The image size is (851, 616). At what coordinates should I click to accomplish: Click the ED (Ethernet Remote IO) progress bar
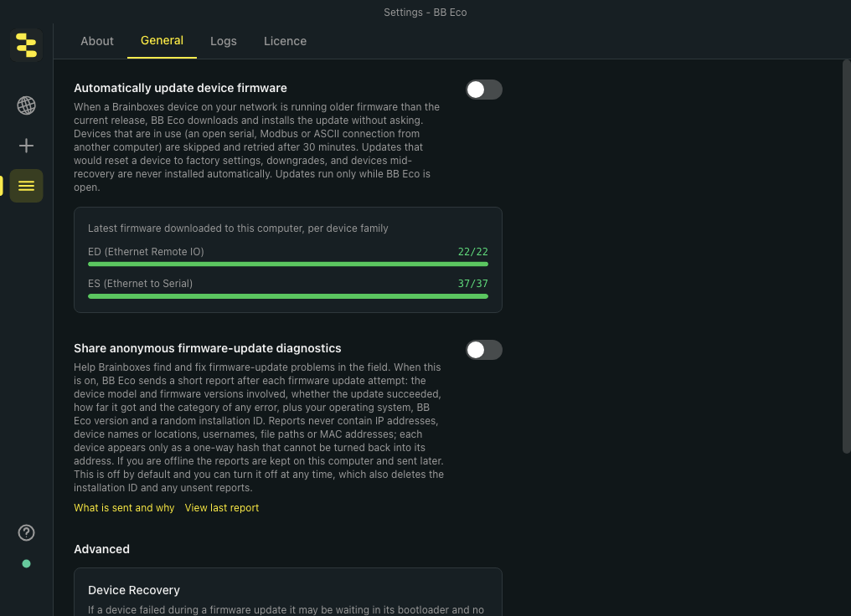(x=288, y=264)
